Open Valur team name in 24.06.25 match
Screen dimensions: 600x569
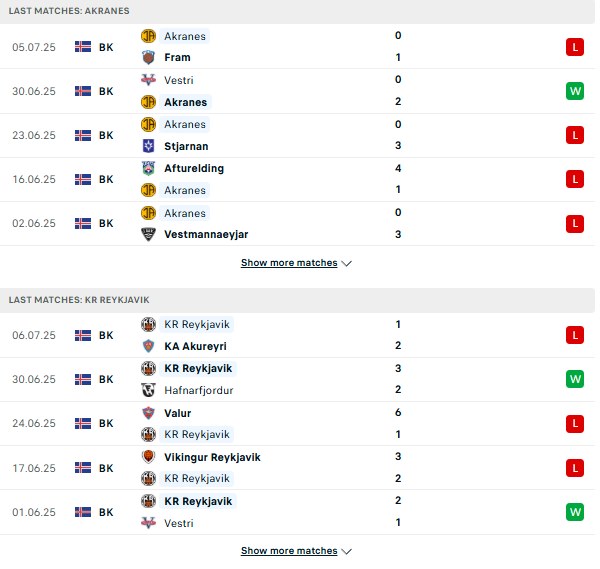pyautogui.click(x=178, y=413)
